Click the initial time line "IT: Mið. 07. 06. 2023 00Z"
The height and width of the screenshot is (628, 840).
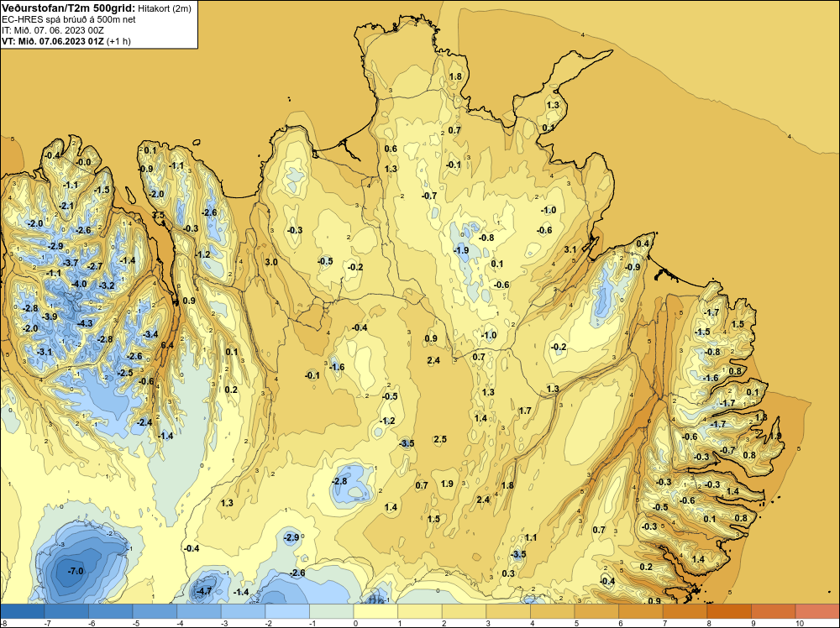[52, 30]
